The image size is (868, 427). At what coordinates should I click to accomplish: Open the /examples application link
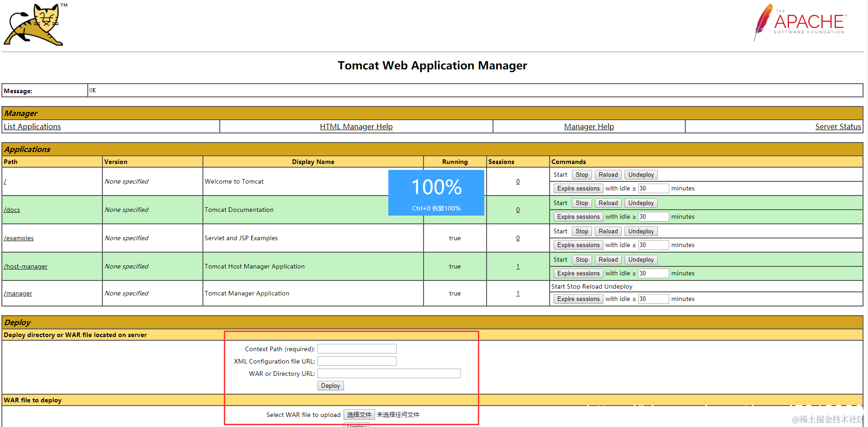click(19, 238)
